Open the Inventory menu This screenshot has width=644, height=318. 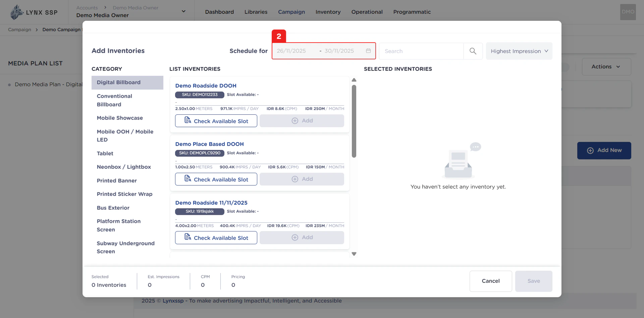click(x=328, y=12)
